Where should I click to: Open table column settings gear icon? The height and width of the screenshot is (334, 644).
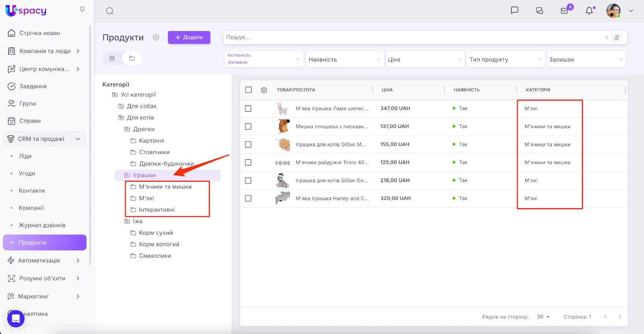tap(264, 90)
